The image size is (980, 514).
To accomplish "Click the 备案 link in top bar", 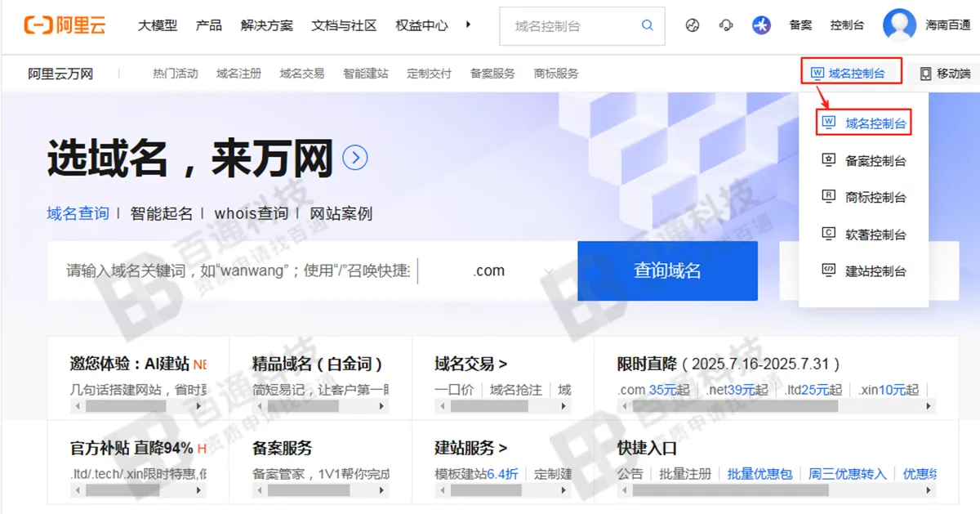I will click(800, 25).
